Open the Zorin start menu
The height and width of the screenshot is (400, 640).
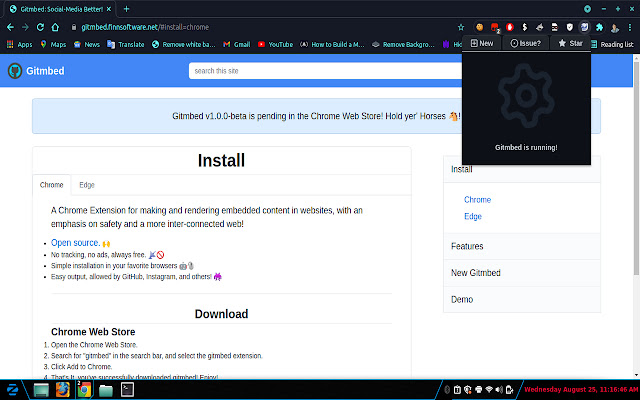(x=12, y=390)
